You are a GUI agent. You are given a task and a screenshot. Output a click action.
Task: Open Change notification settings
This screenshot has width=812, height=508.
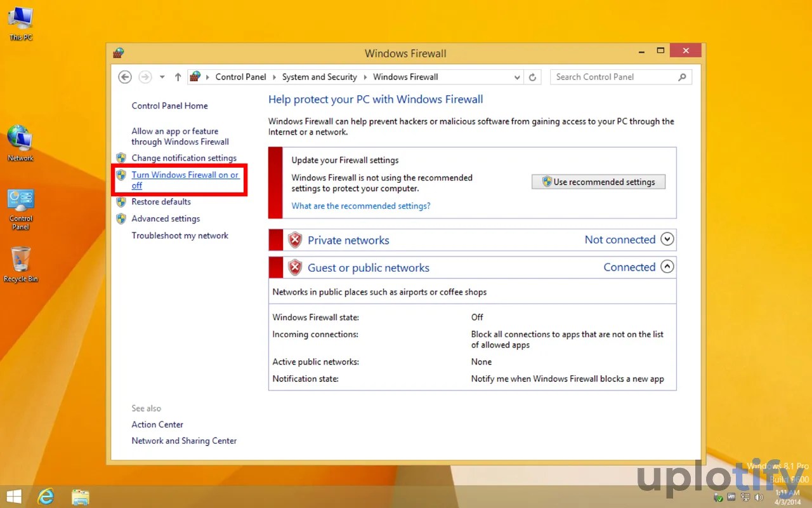tap(184, 158)
